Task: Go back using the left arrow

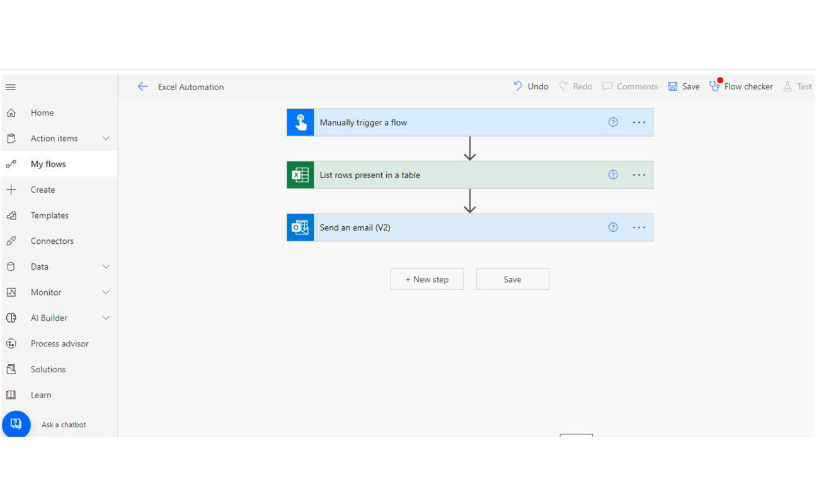Action: click(142, 87)
